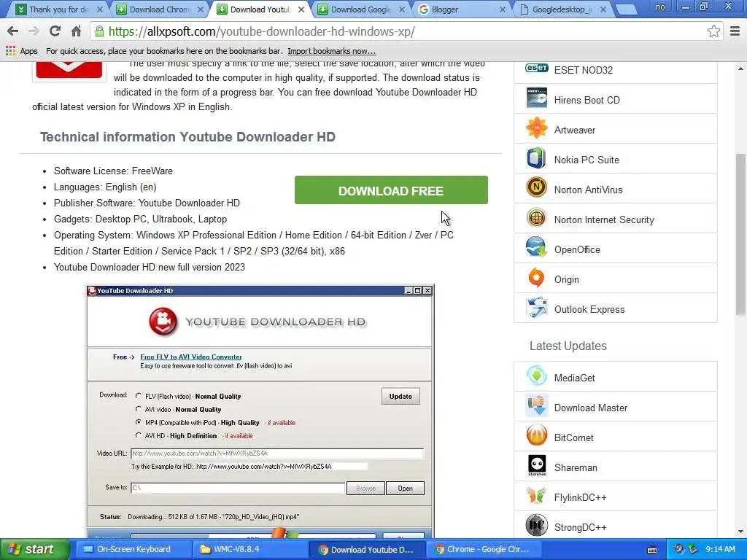747x560 pixels.
Task: Click the YouTube Downloader HD screenshot image
Action: click(260, 411)
